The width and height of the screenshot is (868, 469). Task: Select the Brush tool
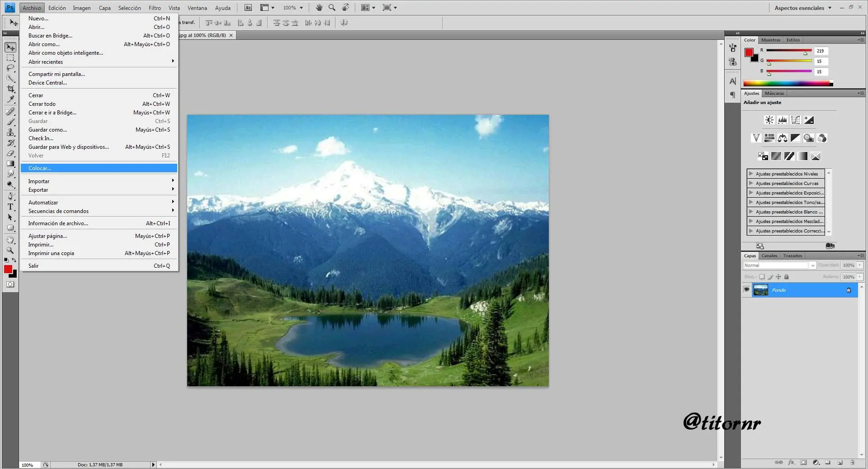coord(10,122)
